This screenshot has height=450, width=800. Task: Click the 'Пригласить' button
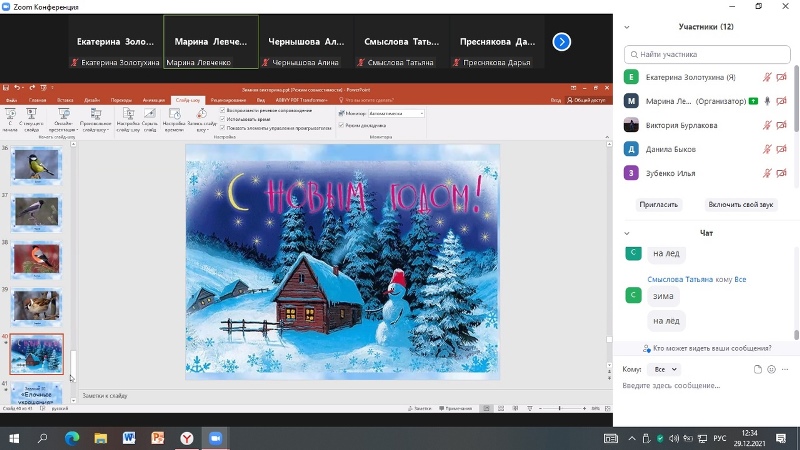coord(658,204)
